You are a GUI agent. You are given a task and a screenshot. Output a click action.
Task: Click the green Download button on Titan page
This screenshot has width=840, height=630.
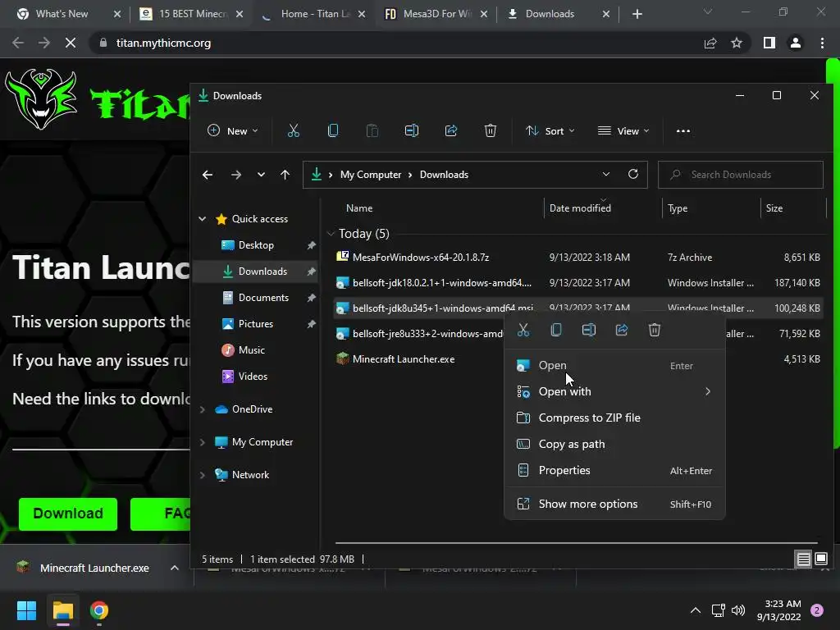68,514
